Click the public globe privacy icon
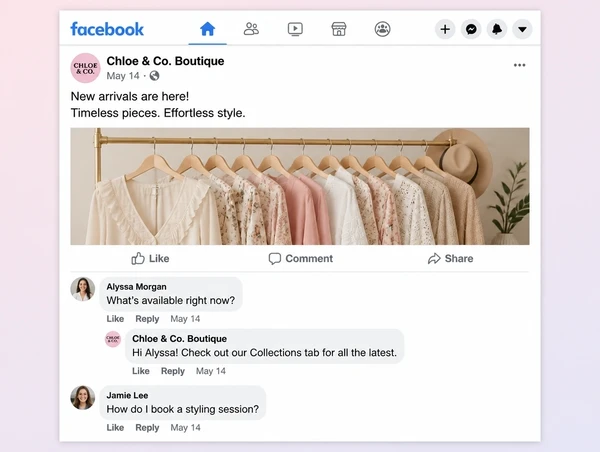 point(155,76)
